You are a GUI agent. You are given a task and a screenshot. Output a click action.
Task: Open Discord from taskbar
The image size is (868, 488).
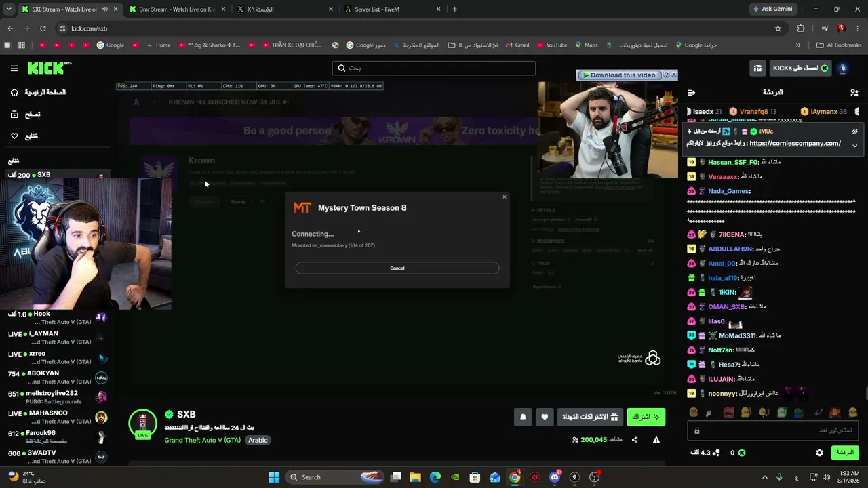pos(555,477)
